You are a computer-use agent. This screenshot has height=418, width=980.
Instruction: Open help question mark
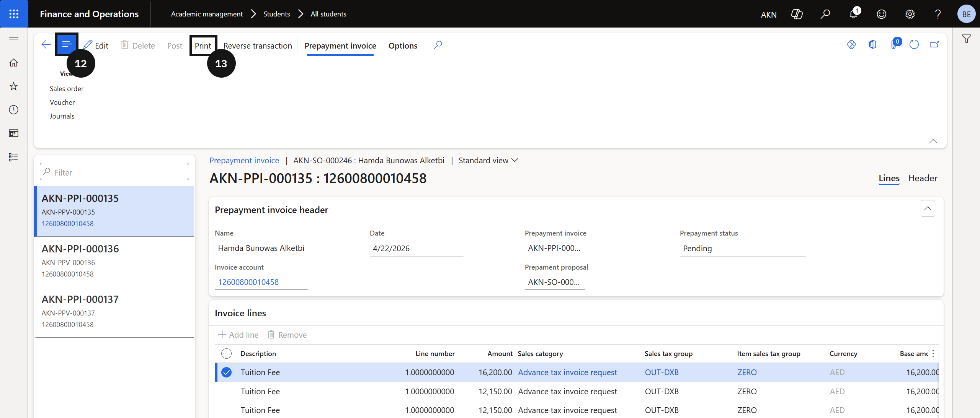click(x=938, y=14)
